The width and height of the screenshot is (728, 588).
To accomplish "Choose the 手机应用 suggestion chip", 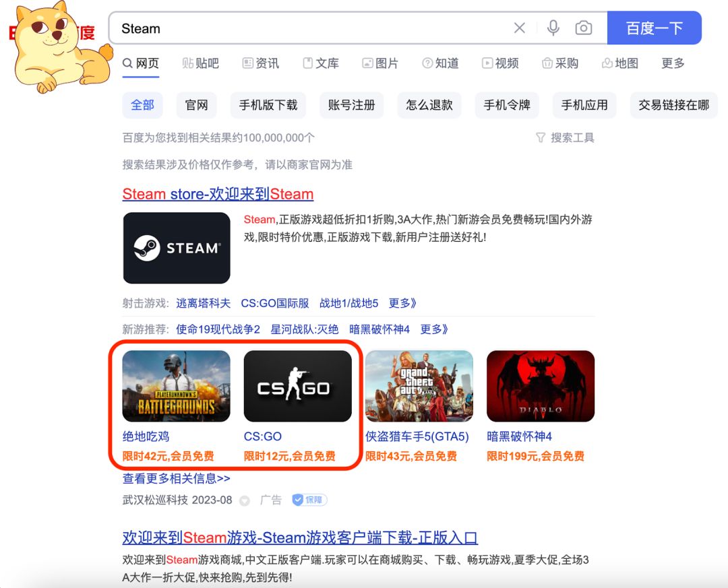I will coord(584,105).
